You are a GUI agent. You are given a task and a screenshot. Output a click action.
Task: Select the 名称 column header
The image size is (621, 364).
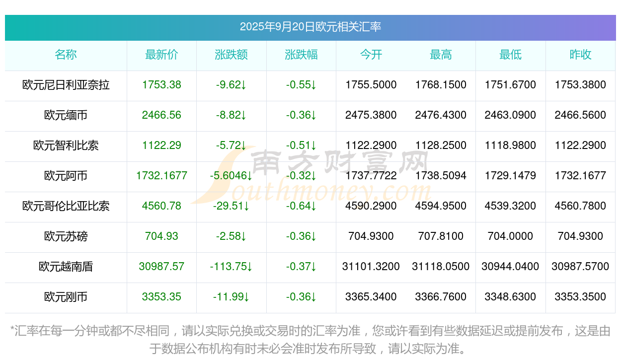coord(66,55)
